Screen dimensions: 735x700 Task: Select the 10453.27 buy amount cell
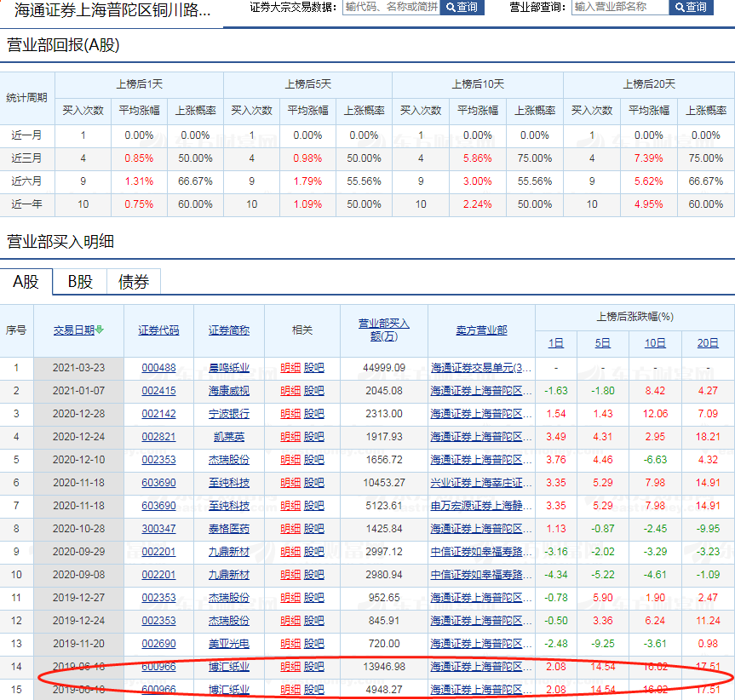click(384, 483)
